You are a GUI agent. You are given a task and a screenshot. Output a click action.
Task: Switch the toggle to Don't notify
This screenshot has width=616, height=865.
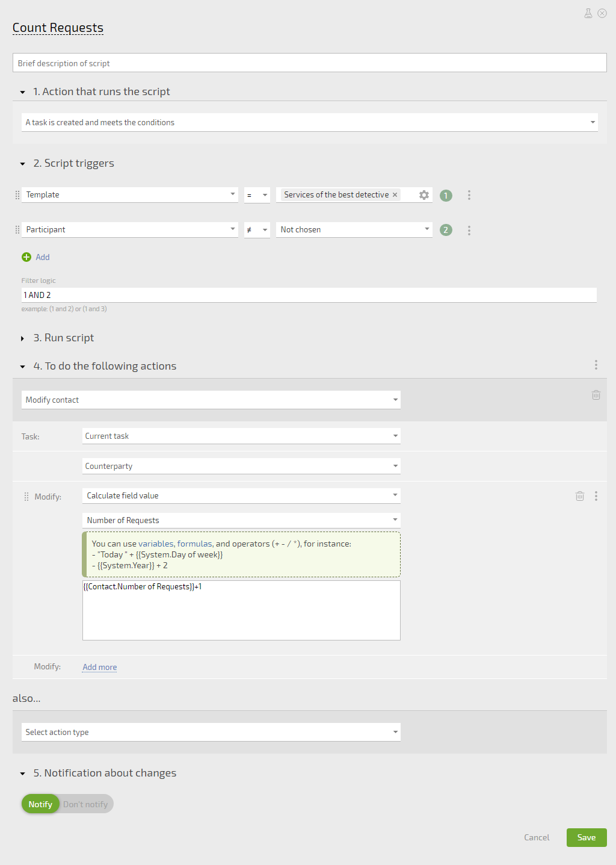coord(85,804)
